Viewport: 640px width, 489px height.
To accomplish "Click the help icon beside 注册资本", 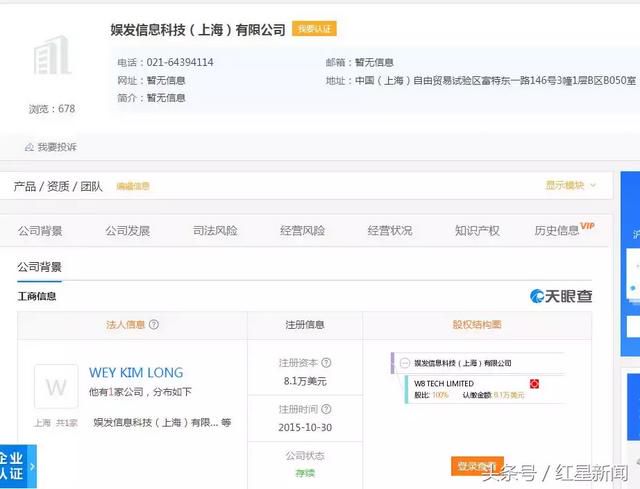I will [x=326, y=362].
